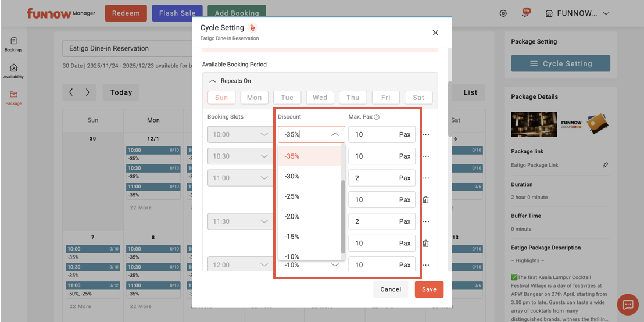
Task: Choose the -20% discount option
Action: (292, 216)
